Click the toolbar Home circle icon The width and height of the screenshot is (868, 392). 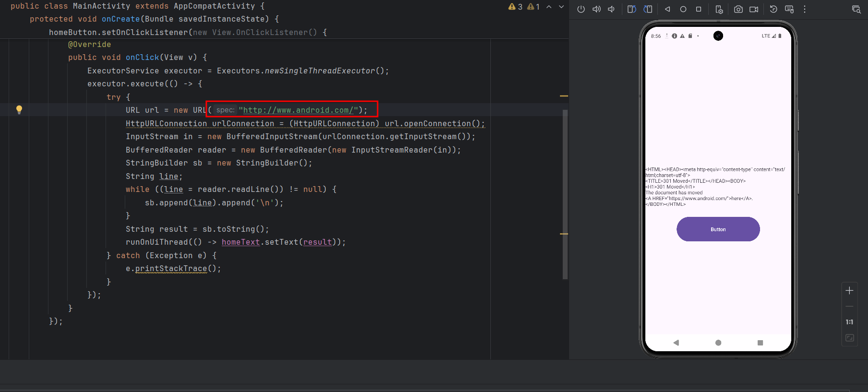(683, 9)
